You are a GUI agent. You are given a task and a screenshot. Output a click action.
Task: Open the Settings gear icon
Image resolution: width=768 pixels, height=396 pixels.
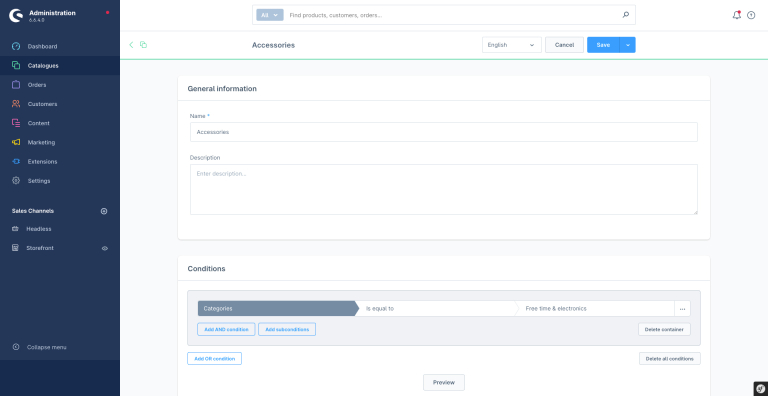coord(16,180)
